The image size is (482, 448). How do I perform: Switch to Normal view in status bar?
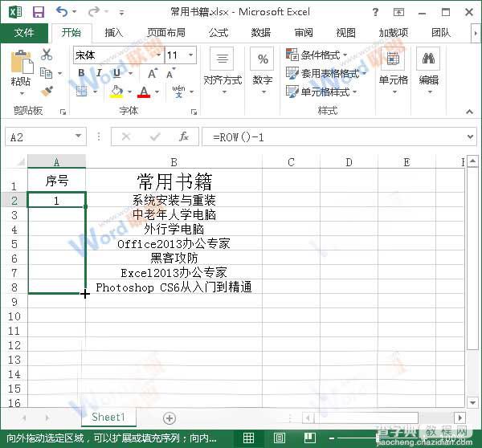pyautogui.click(x=248, y=438)
